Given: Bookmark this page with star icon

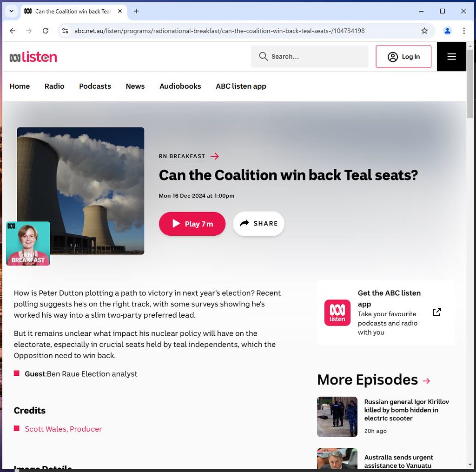Looking at the screenshot, I should pyautogui.click(x=424, y=31).
